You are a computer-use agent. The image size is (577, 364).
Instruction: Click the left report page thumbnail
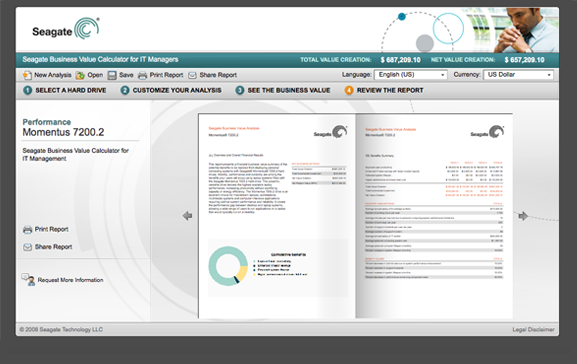coord(277,216)
